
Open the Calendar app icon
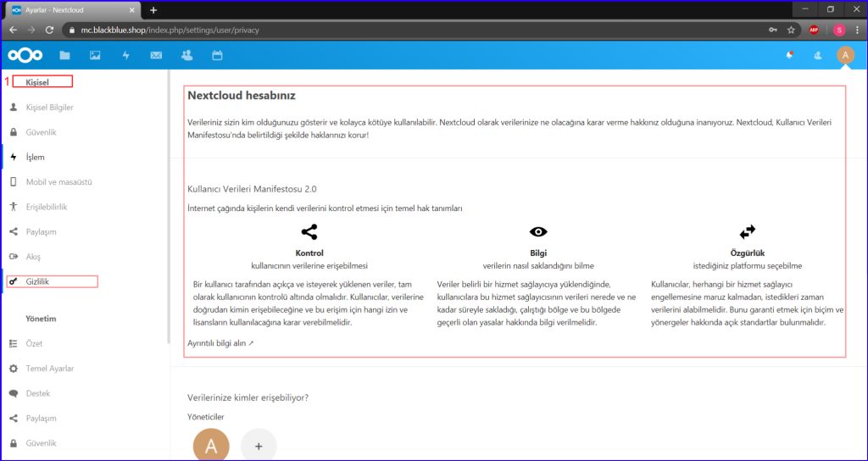point(218,55)
